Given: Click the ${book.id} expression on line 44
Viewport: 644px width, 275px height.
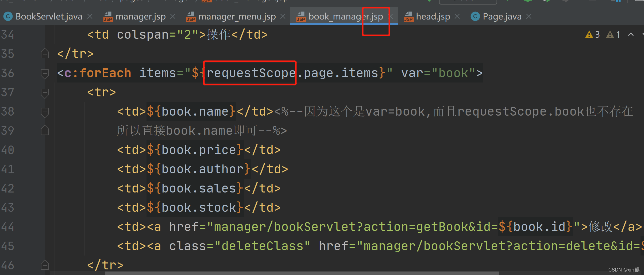Looking at the screenshot, I should (x=535, y=227).
